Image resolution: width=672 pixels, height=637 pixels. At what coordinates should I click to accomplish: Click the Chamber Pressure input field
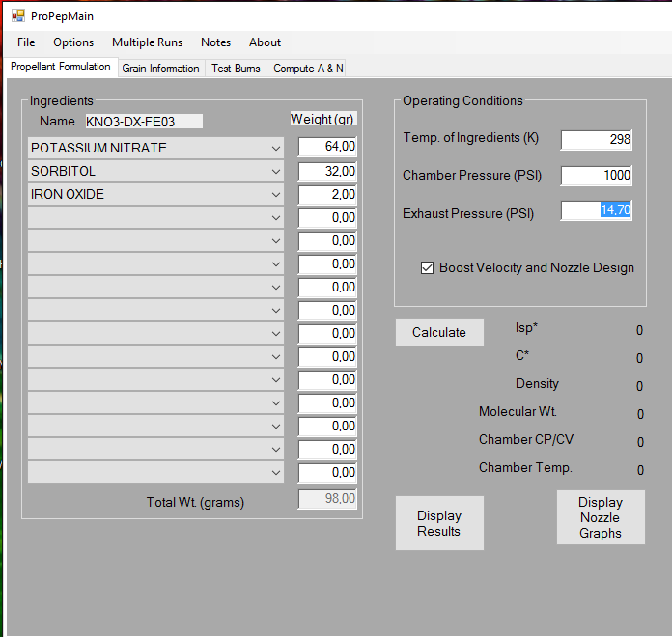coord(596,176)
